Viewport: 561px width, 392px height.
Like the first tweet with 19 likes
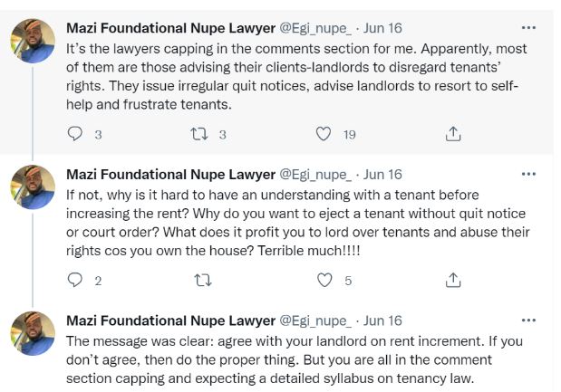coord(323,134)
